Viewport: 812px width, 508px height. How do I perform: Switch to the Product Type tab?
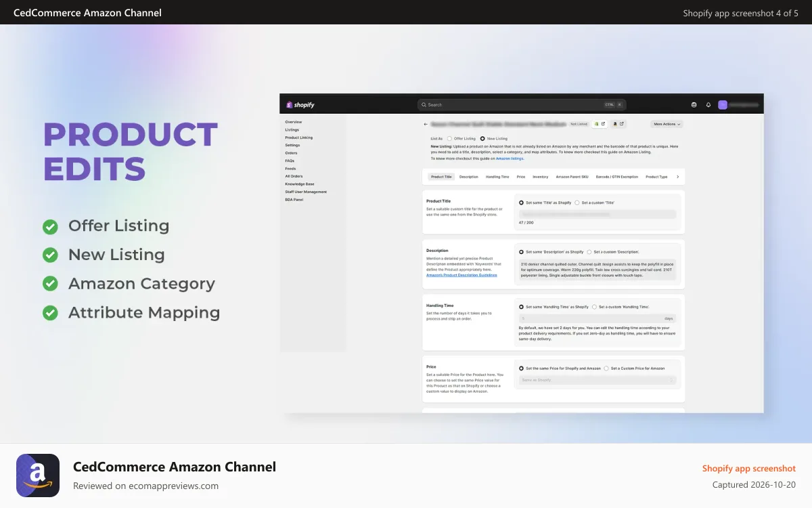point(656,177)
